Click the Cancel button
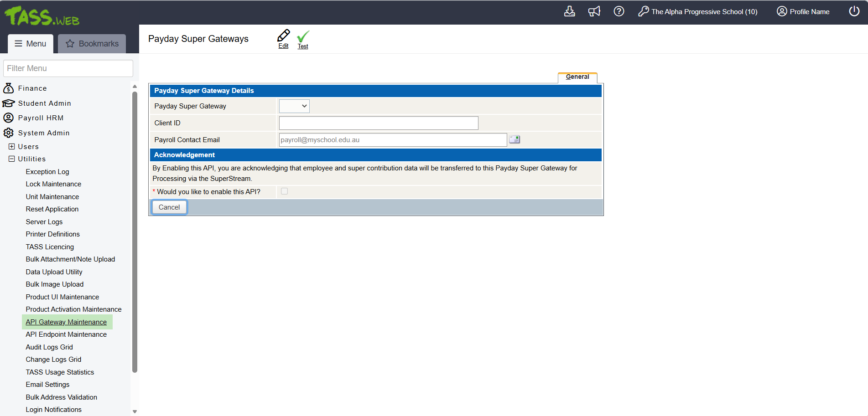 click(169, 207)
